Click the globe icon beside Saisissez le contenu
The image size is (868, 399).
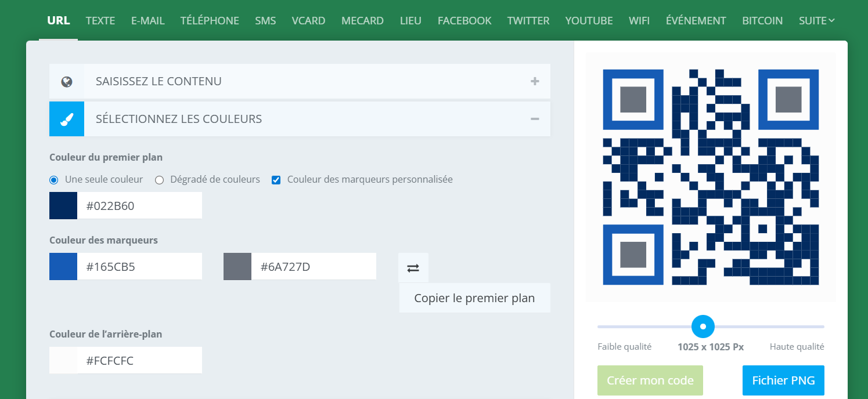pos(67,81)
